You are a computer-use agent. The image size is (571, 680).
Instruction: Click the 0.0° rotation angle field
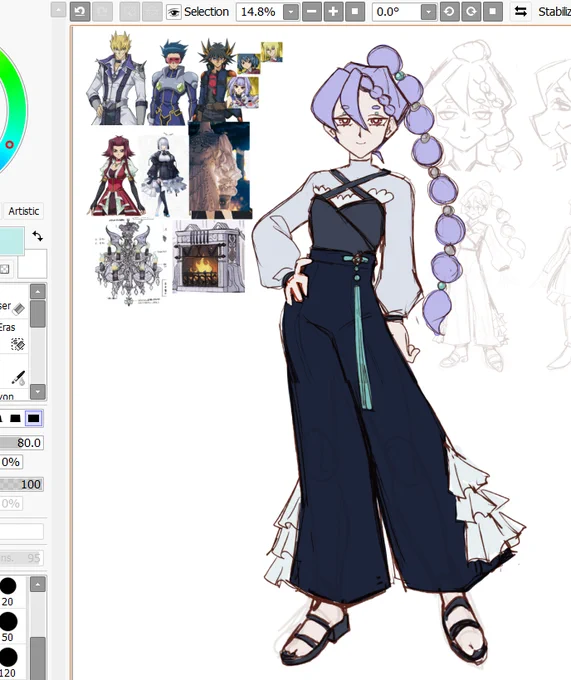point(396,12)
